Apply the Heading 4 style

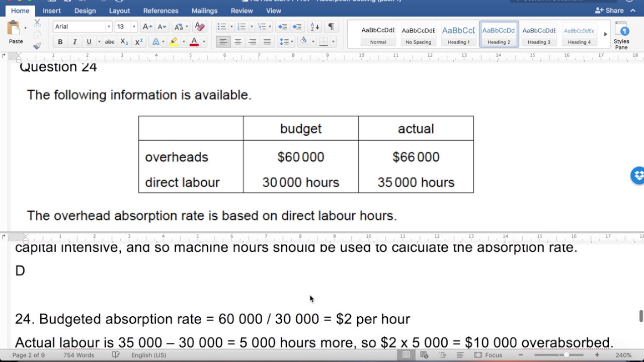coord(579,35)
